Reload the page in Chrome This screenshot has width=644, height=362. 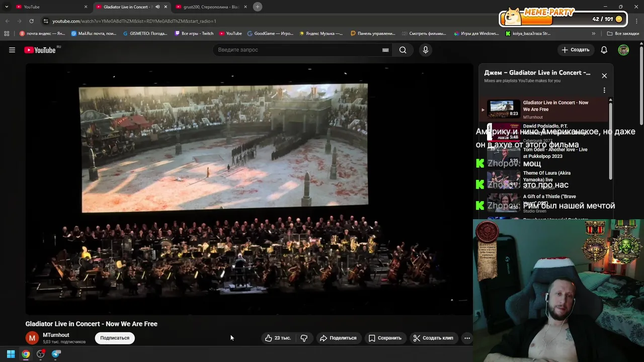tap(31, 21)
